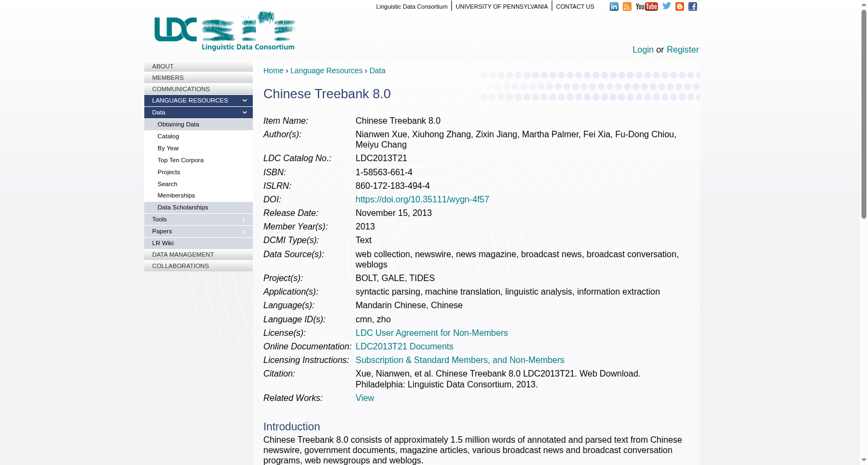Click the languages value Mandarin Chinese, Chinese

tap(409, 305)
